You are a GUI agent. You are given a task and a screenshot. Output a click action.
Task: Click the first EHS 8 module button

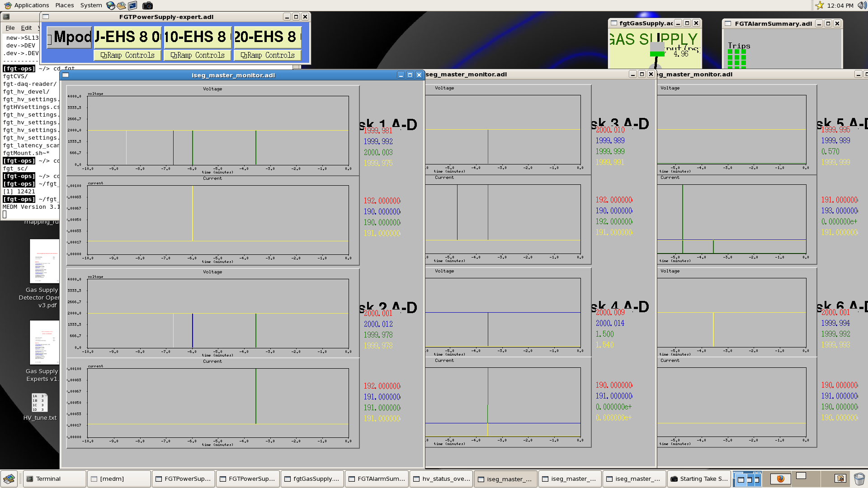(127, 37)
